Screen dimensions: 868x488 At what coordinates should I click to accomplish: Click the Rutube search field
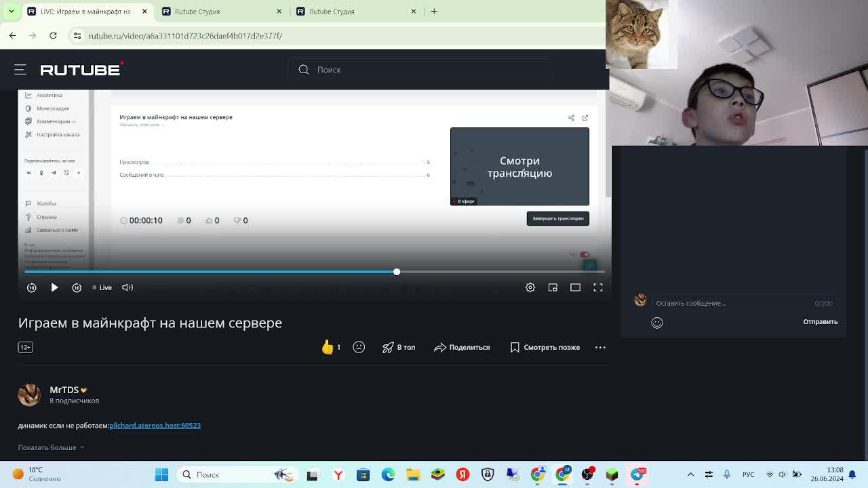tap(420, 69)
